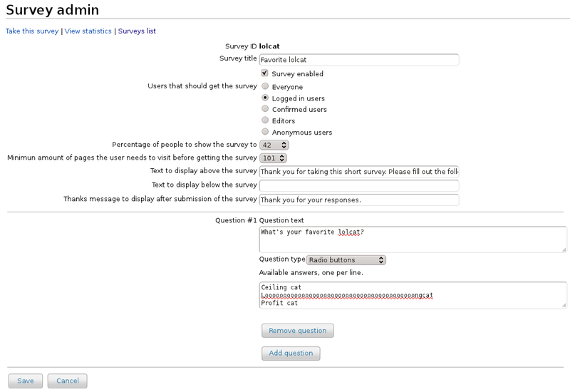Click the 'lolcat' survey ID text
Screen dimensions: 570x392
(269, 46)
